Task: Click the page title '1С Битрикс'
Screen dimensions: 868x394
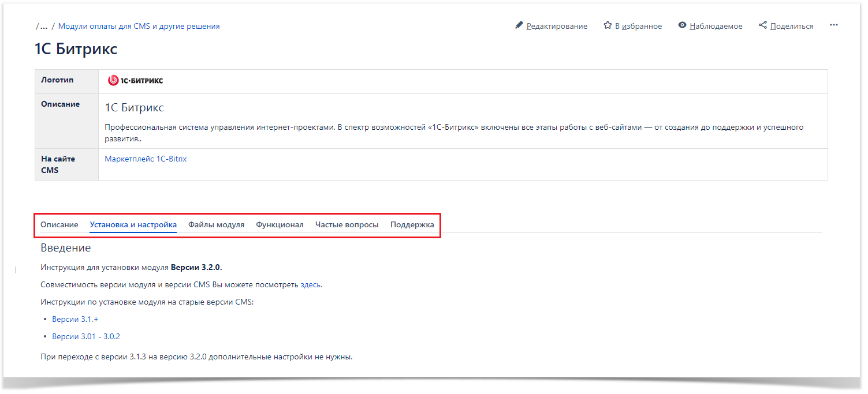Action: pos(76,49)
